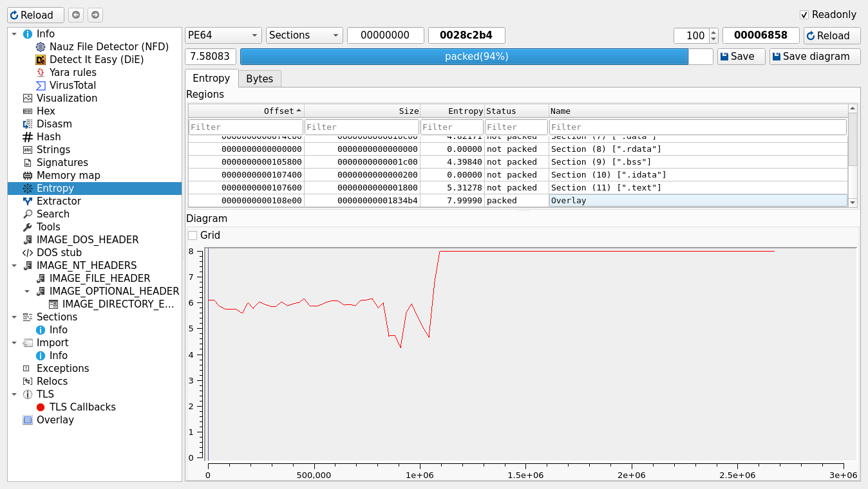Collapse the IMAGE_OPTIONAL_HEADER node
Screen dimensions: 868x489
[27, 291]
